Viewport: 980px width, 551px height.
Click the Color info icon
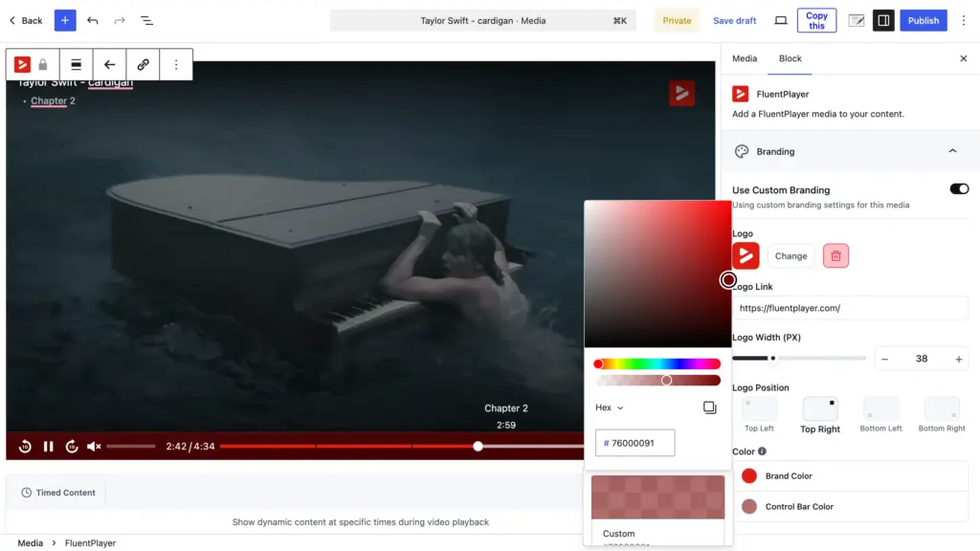pos(762,452)
